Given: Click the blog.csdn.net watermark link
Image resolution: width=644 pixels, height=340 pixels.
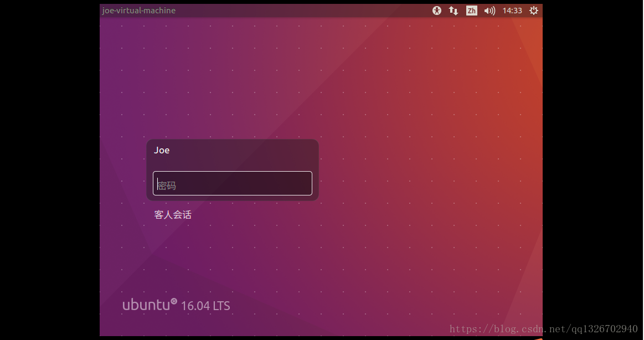Looking at the screenshot, I should coord(543,329).
